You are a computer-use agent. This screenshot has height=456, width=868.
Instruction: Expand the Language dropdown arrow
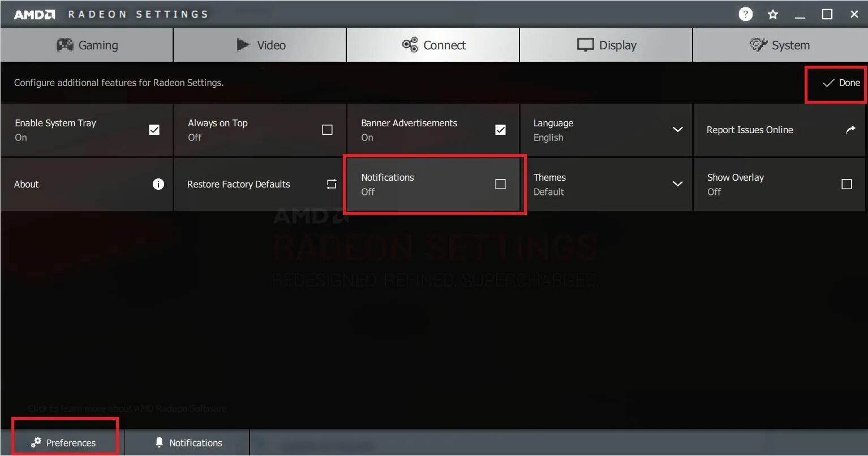(677, 130)
